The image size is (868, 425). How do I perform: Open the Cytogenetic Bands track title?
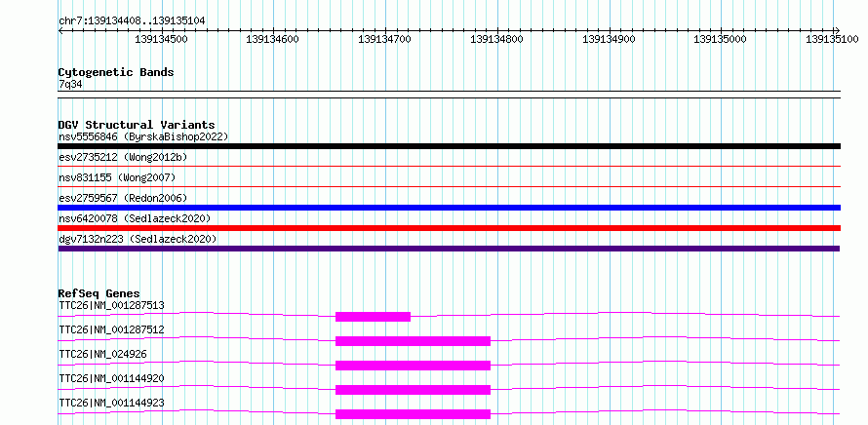116,72
